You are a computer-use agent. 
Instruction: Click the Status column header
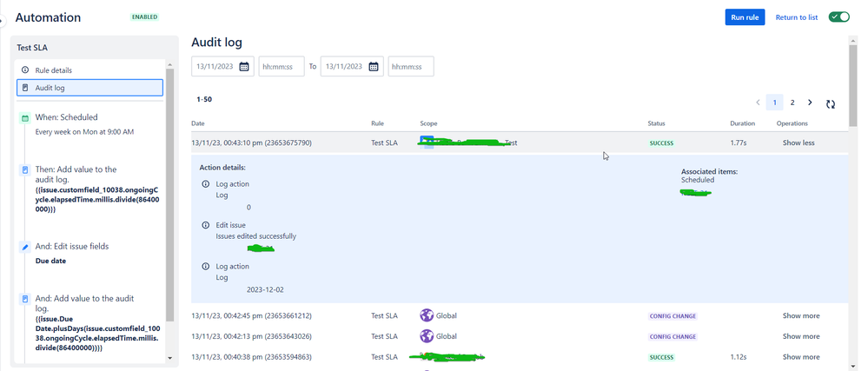click(x=657, y=123)
